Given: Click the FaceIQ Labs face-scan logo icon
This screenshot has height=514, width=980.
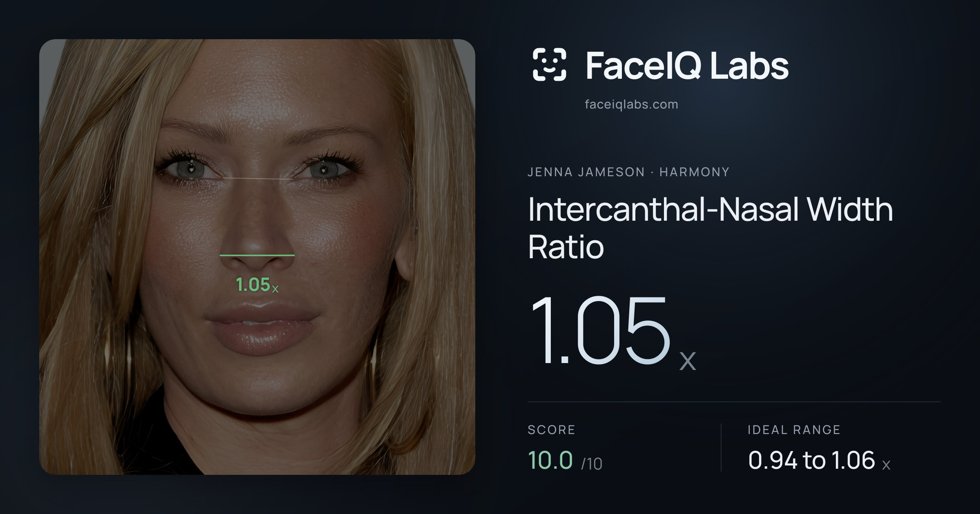Looking at the screenshot, I should tap(549, 64).
